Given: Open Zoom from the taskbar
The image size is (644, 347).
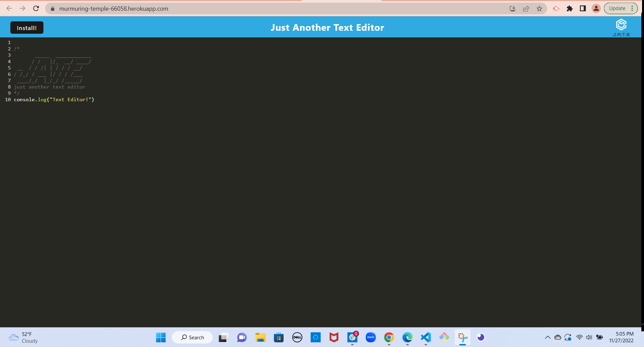Looking at the screenshot, I should 370,337.
